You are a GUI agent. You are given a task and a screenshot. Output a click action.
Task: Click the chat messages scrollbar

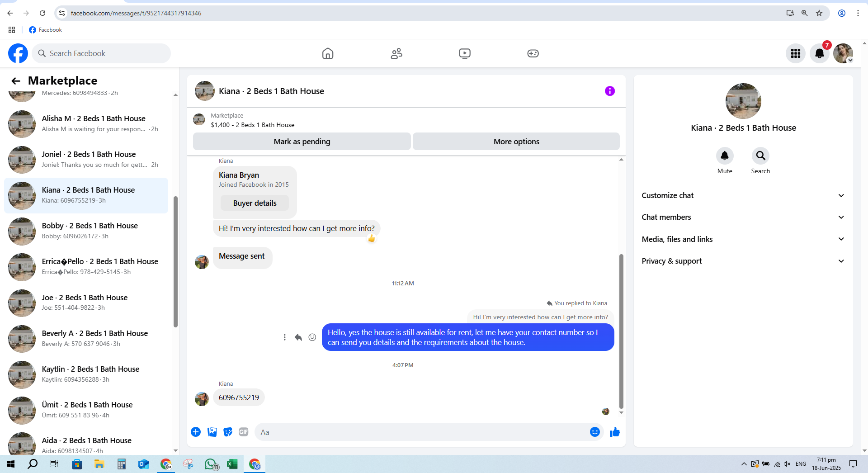click(621, 331)
